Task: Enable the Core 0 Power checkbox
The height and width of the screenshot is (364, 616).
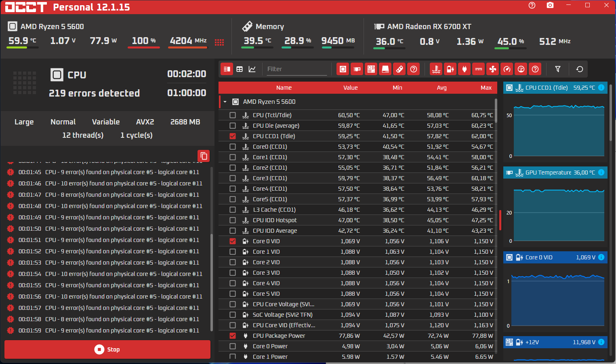Action: [233, 346]
